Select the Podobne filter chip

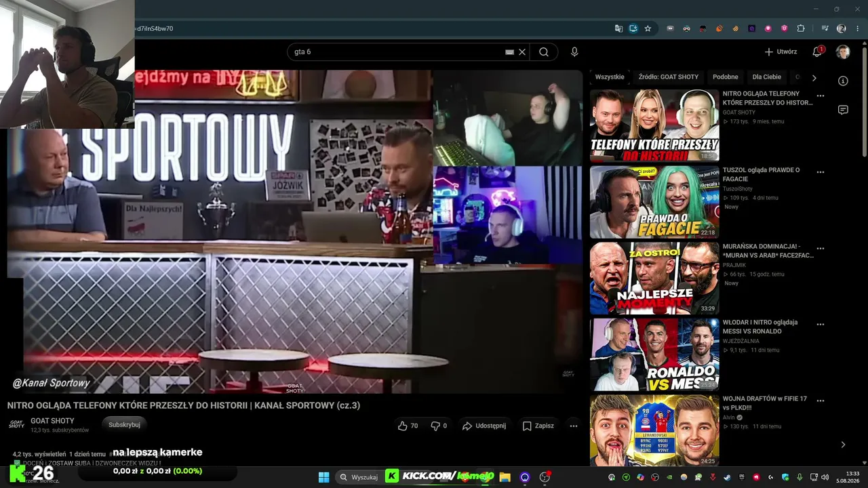[x=726, y=77]
